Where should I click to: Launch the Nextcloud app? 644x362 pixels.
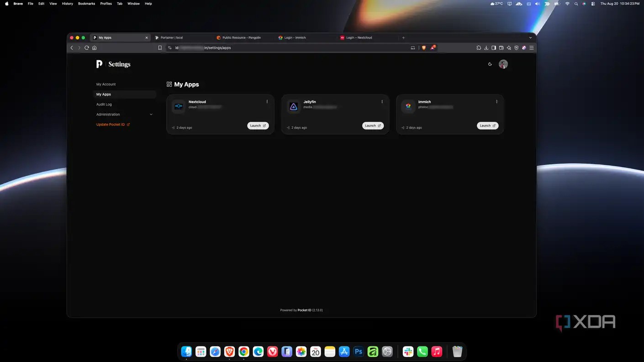tap(258, 126)
